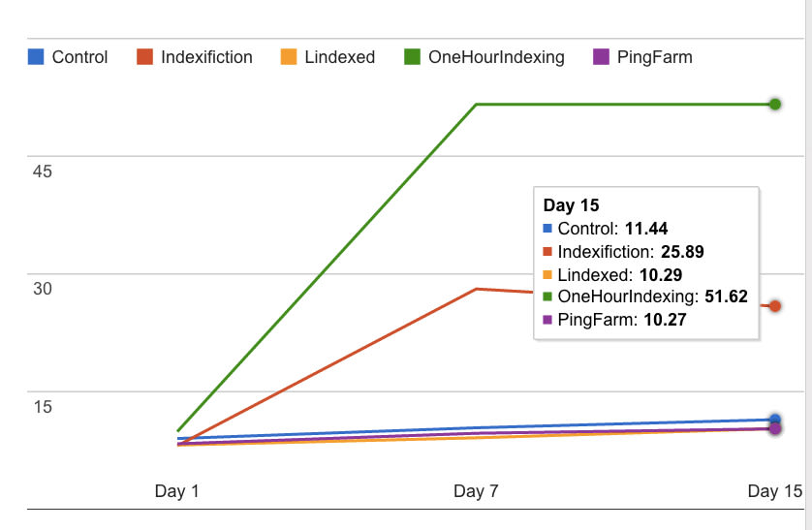
Task: Select the Indexifiction legend label
Action: pyautogui.click(x=206, y=57)
